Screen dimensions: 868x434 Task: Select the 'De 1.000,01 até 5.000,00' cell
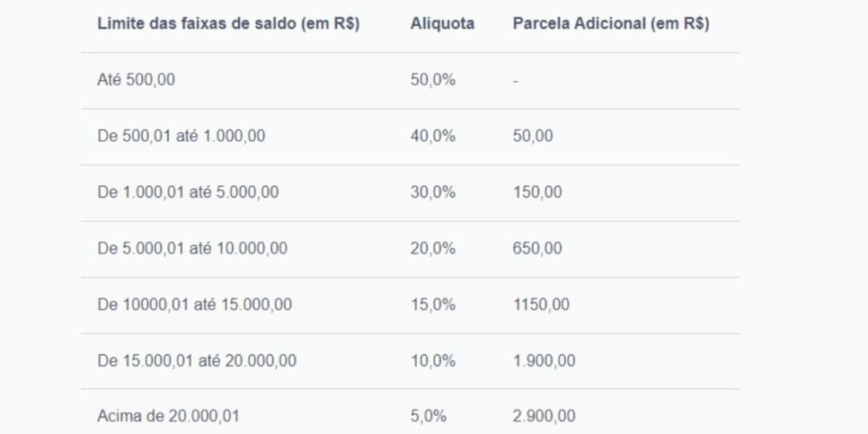[188, 192]
